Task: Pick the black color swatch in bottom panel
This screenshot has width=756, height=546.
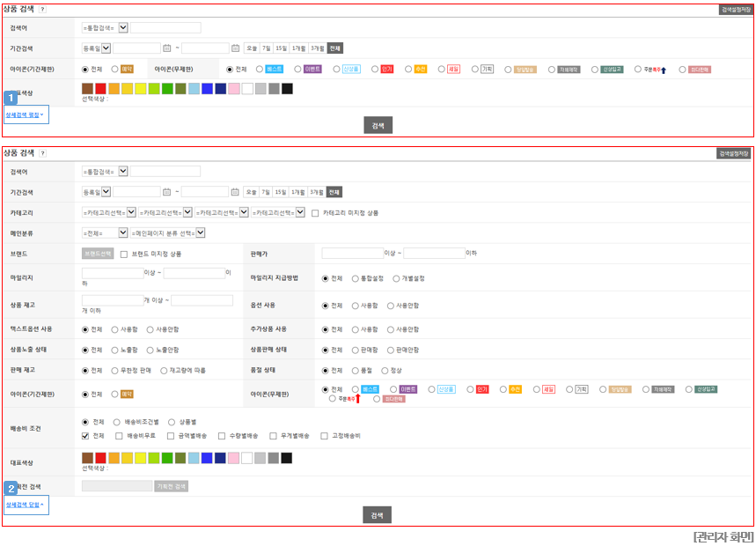Action: pyautogui.click(x=287, y=458)
